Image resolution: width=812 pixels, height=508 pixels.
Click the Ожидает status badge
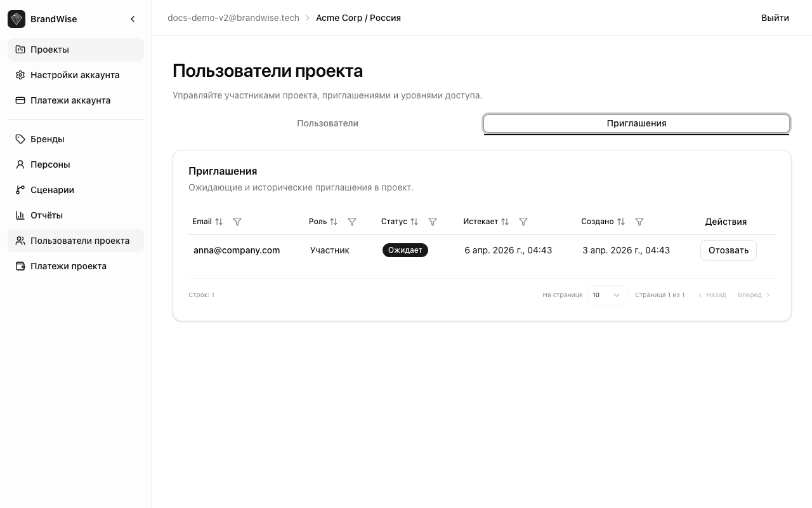(405, 250)
